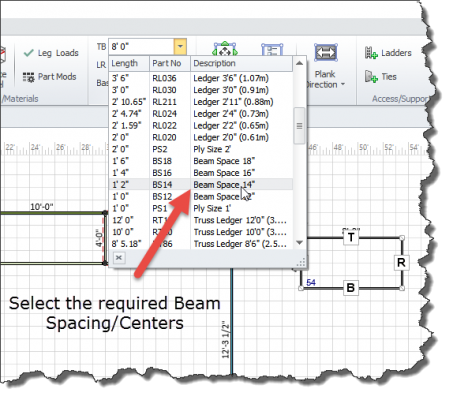Click the dropdown list scrollbar thumb
This screenshot has height=400, width=453.
[x=299, y=126]
